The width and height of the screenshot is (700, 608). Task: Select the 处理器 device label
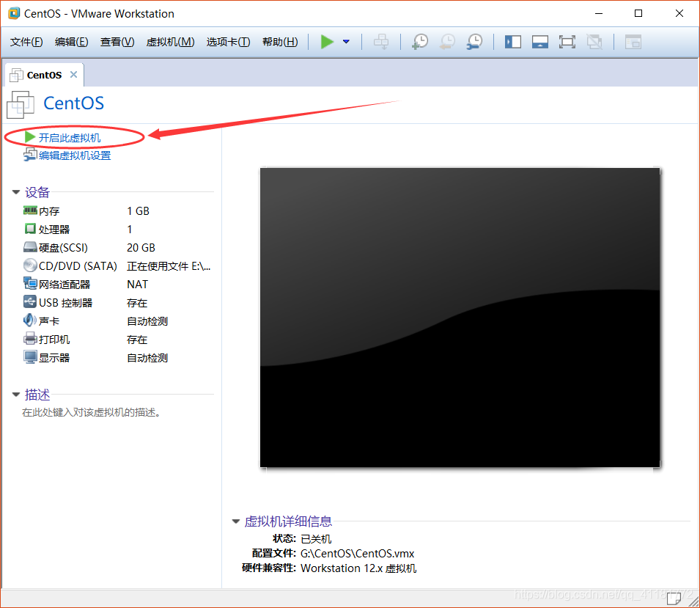[54, 229]
